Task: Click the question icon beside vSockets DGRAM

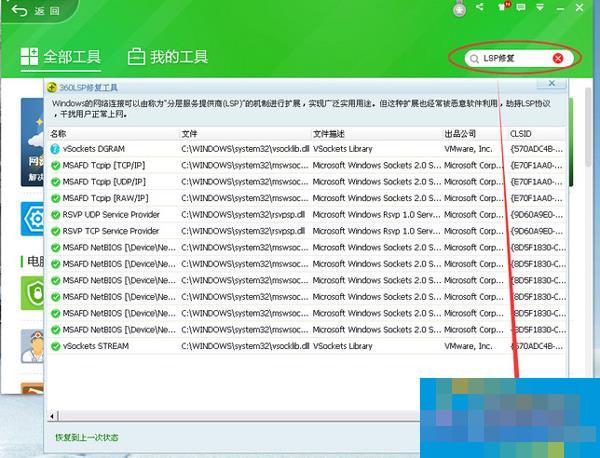Action: pyautogui.click(x=55, y=149)
